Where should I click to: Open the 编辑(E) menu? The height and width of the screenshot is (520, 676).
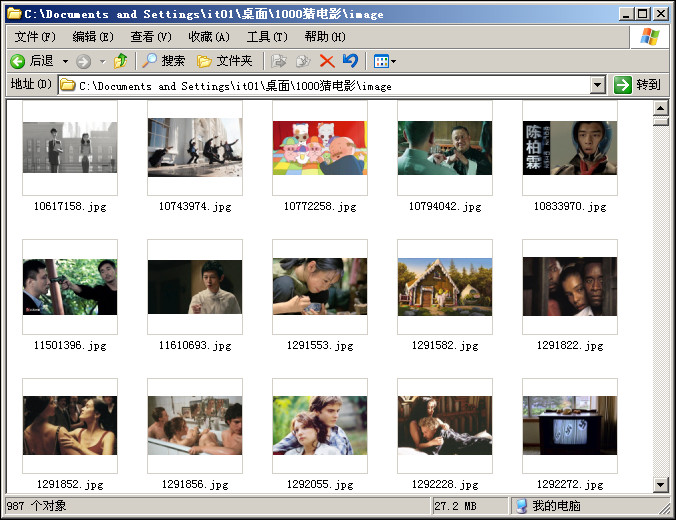[x=93, y=37]
